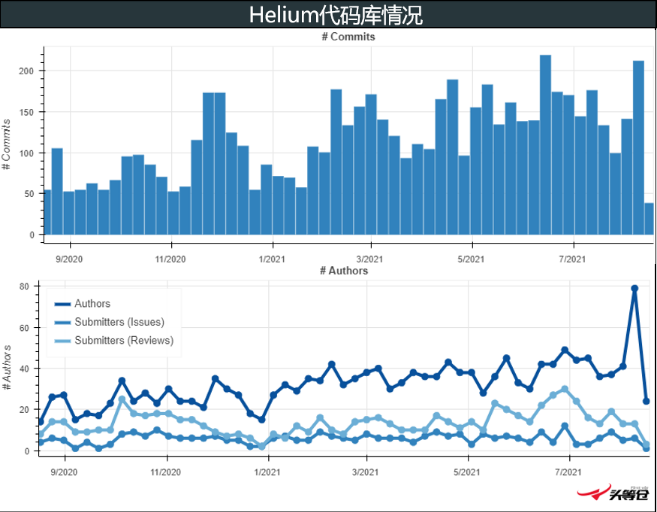Click the last Authors line point after the spike
The image size is (657, 512).
646,401
